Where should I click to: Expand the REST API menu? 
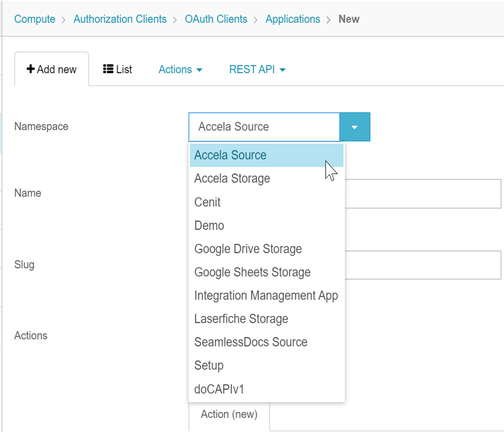point(257,69)
